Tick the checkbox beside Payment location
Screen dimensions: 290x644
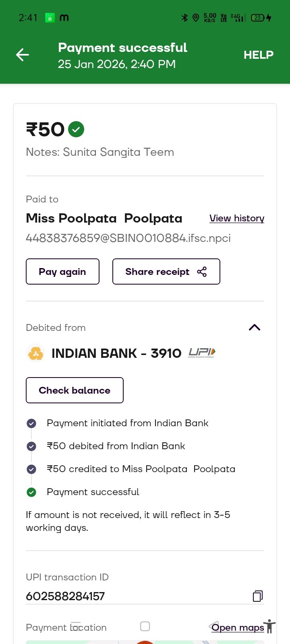tap(145, 626)
